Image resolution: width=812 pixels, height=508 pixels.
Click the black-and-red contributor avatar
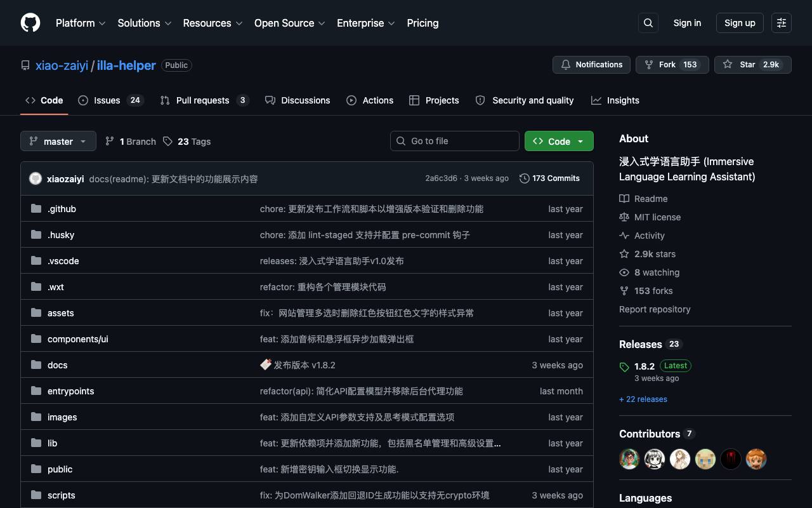click(731, 458)
